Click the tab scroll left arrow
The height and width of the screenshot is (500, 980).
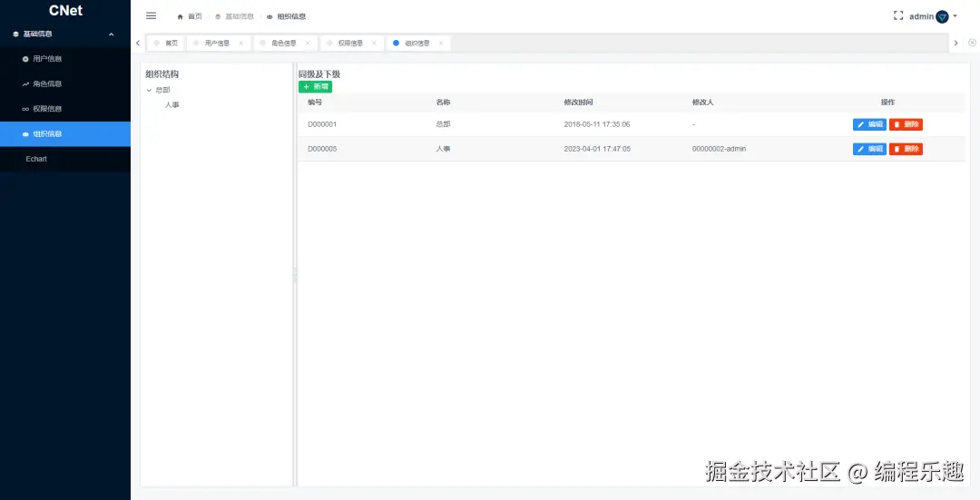[x=138, y=44]
